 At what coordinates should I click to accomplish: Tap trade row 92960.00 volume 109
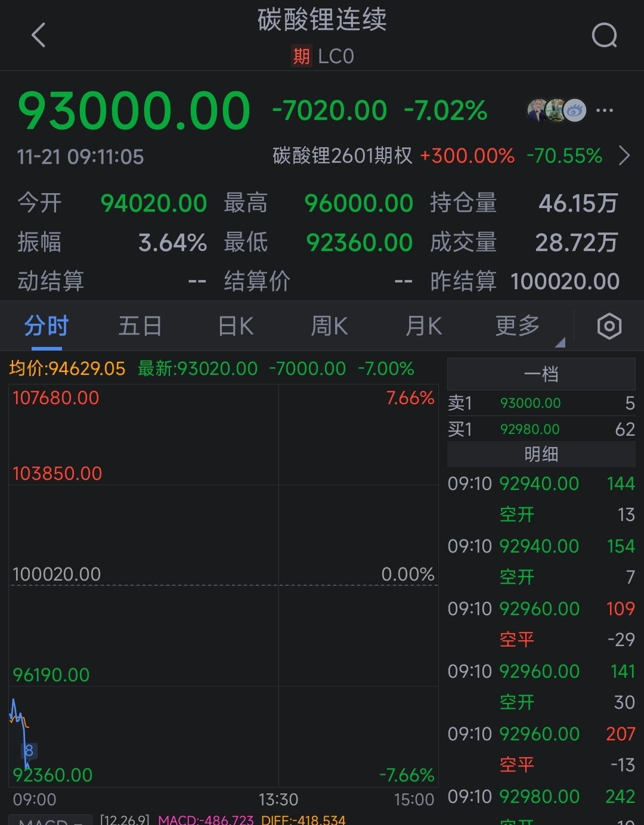[541, 609]
